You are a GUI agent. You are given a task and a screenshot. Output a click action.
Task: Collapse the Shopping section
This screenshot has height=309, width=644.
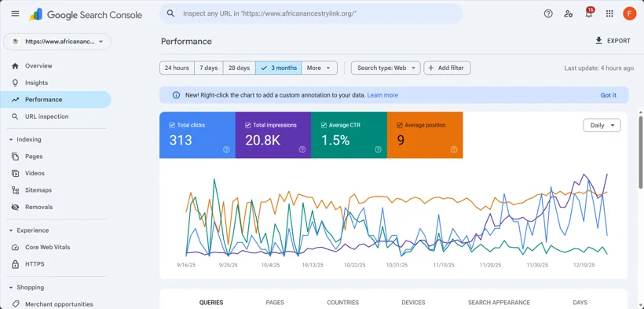[x=11, y=288]
